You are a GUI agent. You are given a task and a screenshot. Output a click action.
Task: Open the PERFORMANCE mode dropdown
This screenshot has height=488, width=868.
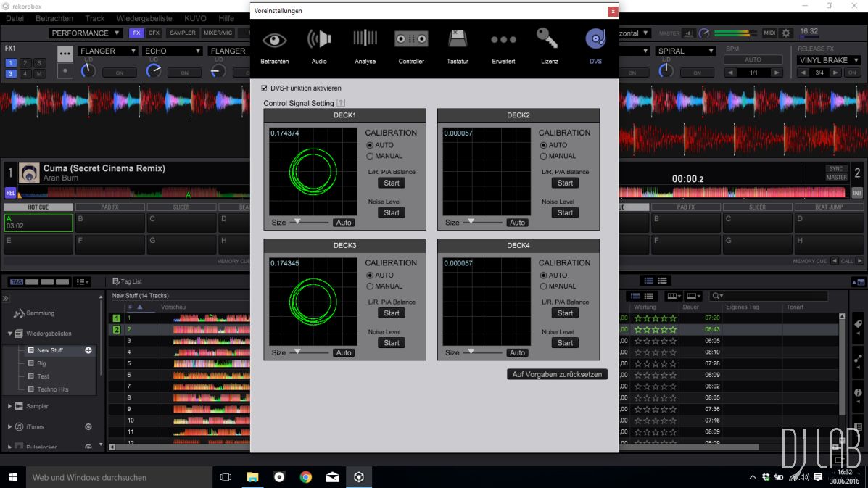click(x=86, y=33)
